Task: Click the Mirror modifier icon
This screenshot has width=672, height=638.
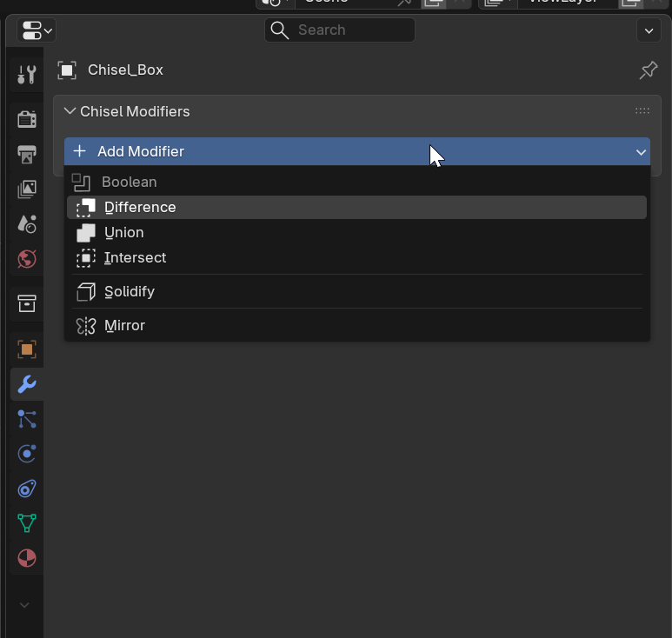Action: click(x=86, y=326)
